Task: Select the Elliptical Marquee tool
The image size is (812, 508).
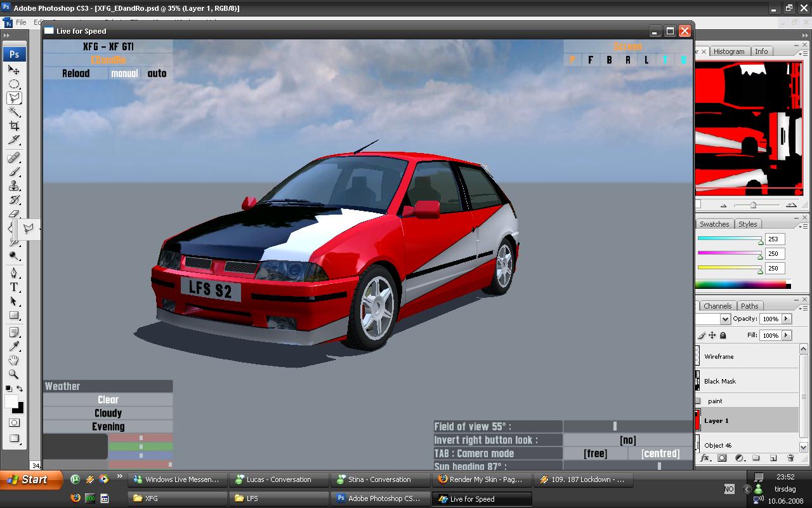Action: tap(14, 84)
